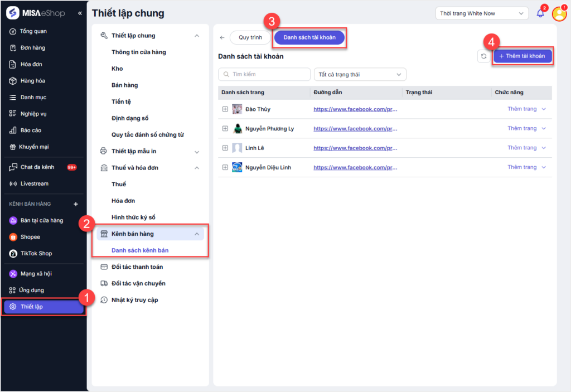Open Nguyễn Phương Ly's Facebook link
This screenshot has width=571, height=392.
(355, 129)
